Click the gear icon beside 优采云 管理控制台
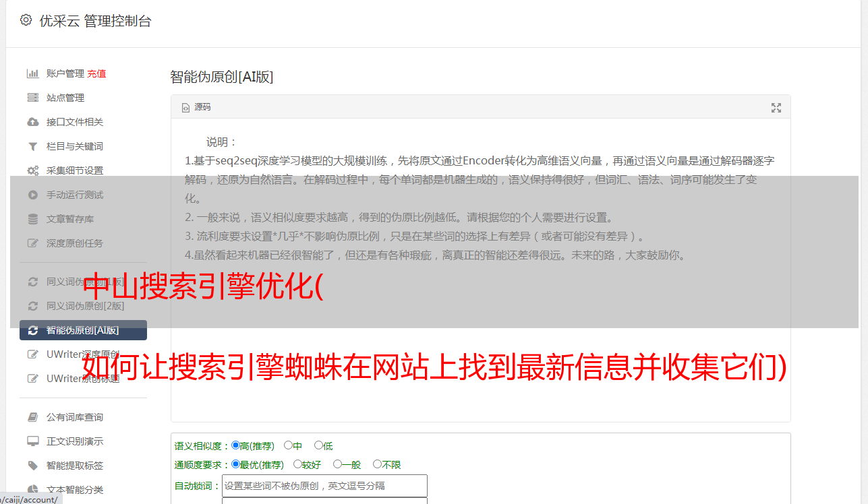Screen dimensions: 868x504 pos(26,20)
